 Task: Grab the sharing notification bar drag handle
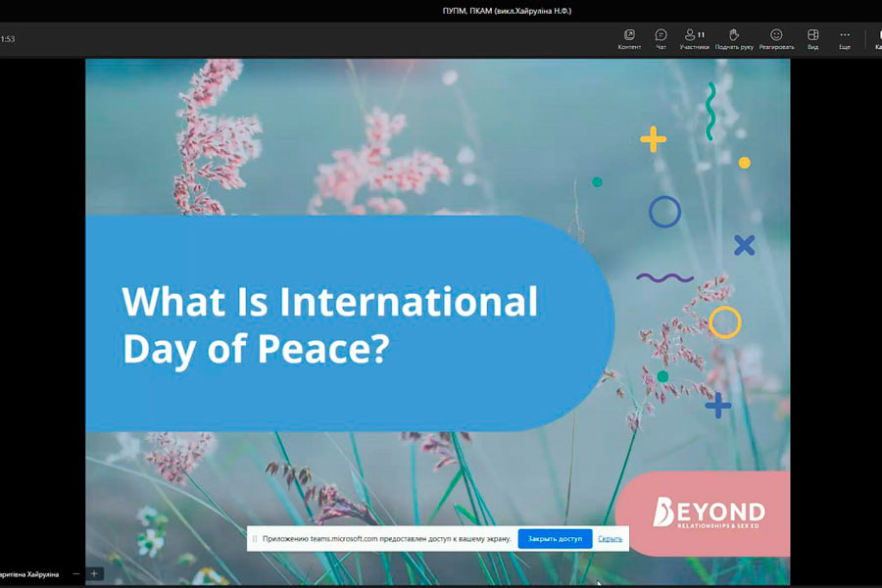click(255, 538)
